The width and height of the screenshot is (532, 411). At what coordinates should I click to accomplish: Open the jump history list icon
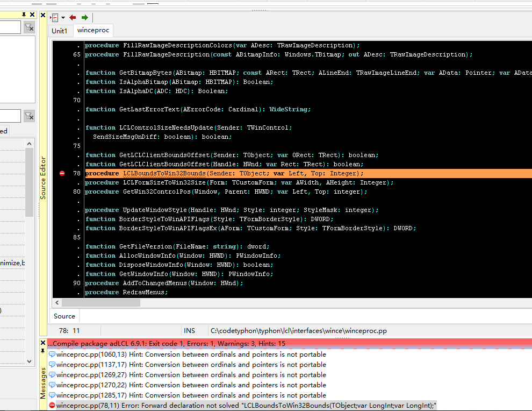(54, 17)
